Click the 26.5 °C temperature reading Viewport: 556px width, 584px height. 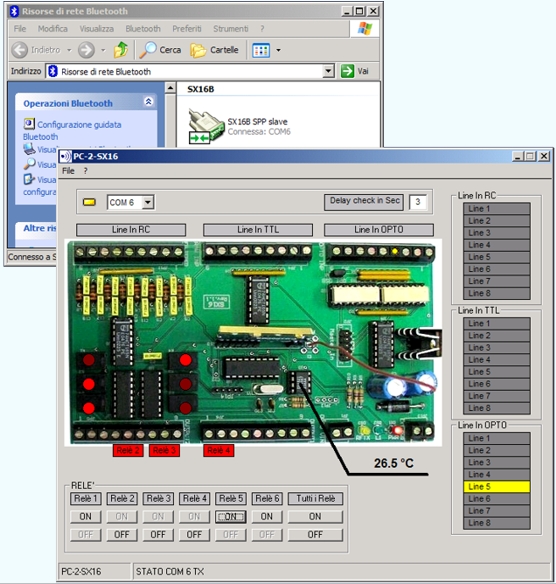pyautogui.click(x=394, y=463)
